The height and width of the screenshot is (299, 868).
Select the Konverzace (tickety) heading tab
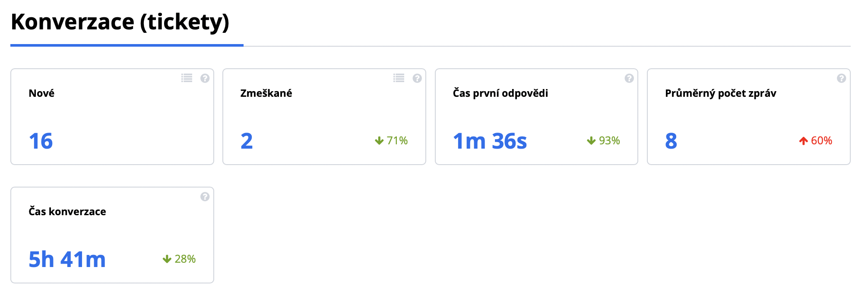120,22
